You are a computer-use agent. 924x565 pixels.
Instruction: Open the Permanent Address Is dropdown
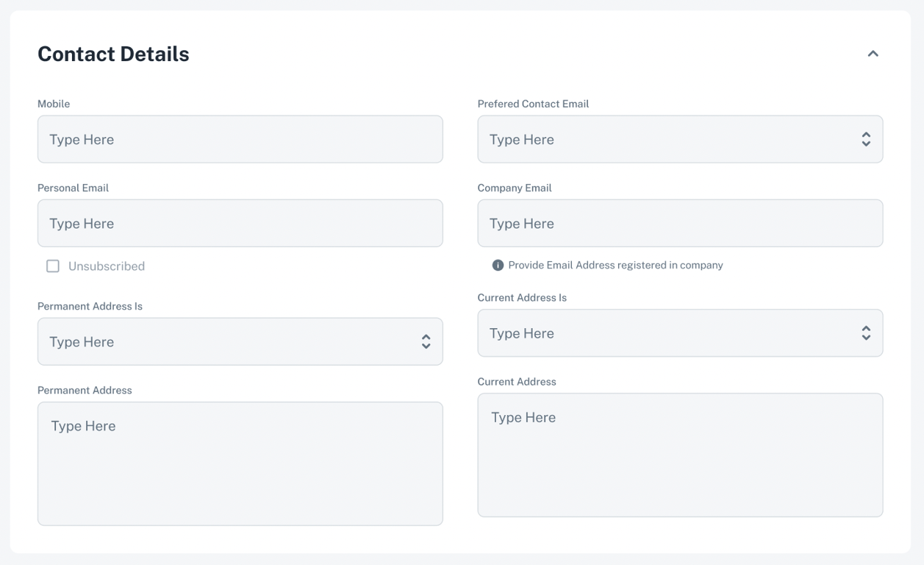[240, 341]
